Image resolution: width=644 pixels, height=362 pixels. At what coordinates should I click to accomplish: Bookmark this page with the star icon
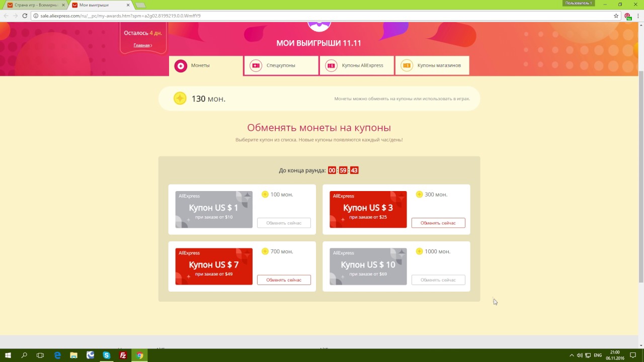click(616, 16)
